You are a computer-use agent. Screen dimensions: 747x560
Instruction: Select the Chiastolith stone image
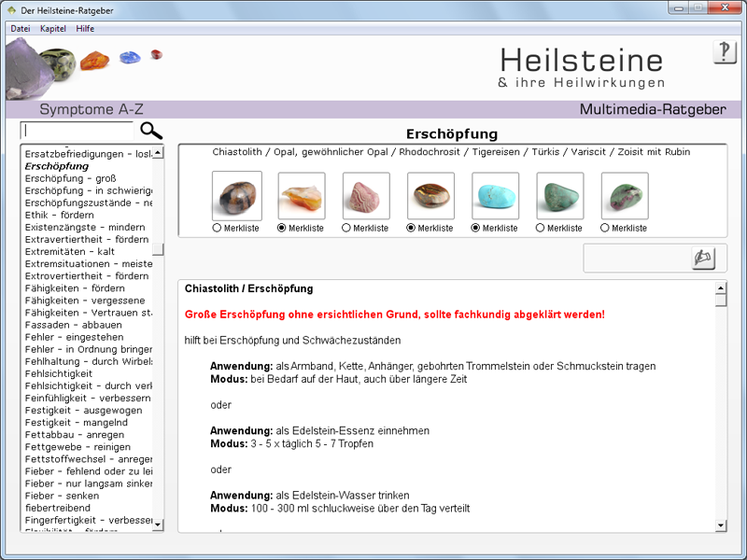point(236,196)
